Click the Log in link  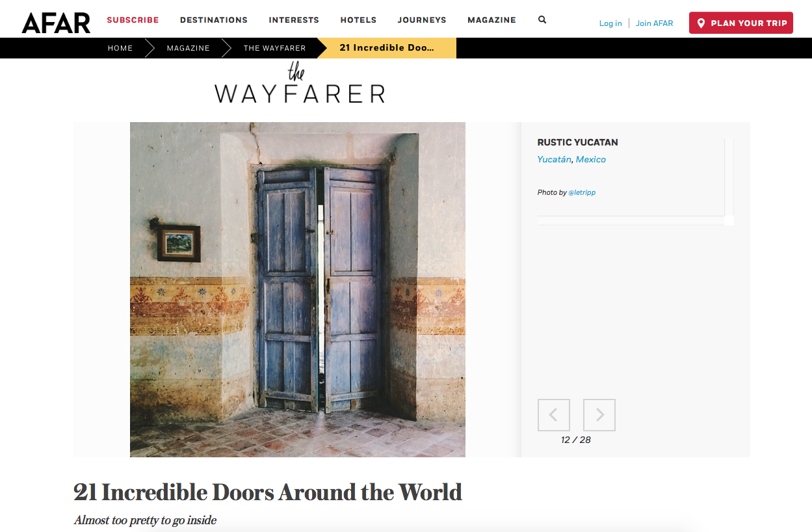[610, 23]
